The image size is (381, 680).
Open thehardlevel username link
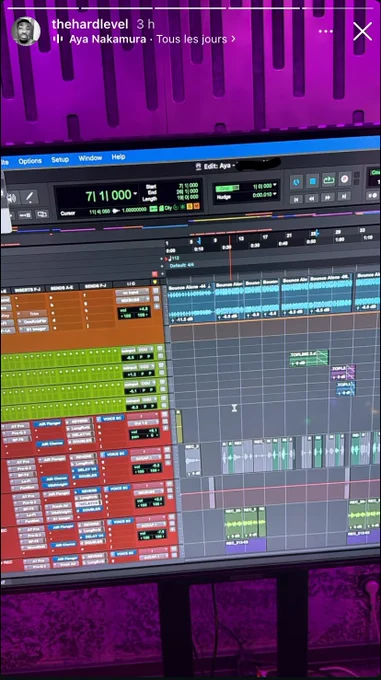coord(90,24)
